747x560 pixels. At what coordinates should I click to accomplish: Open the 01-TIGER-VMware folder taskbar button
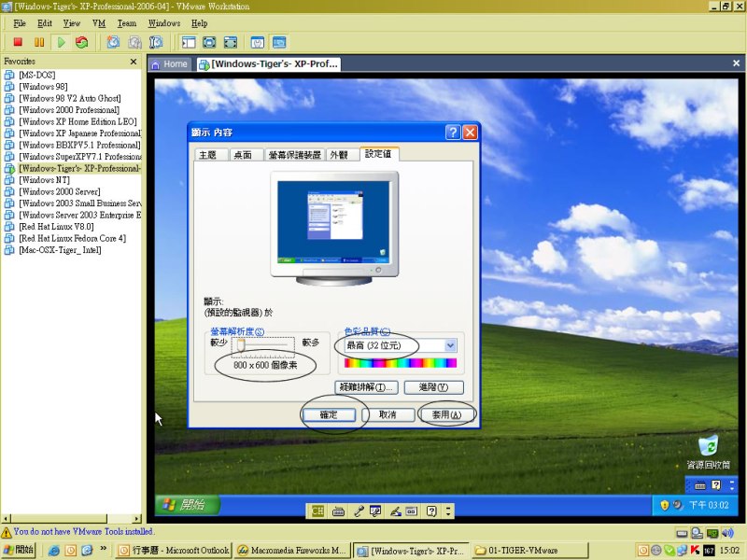pos(529,551)
